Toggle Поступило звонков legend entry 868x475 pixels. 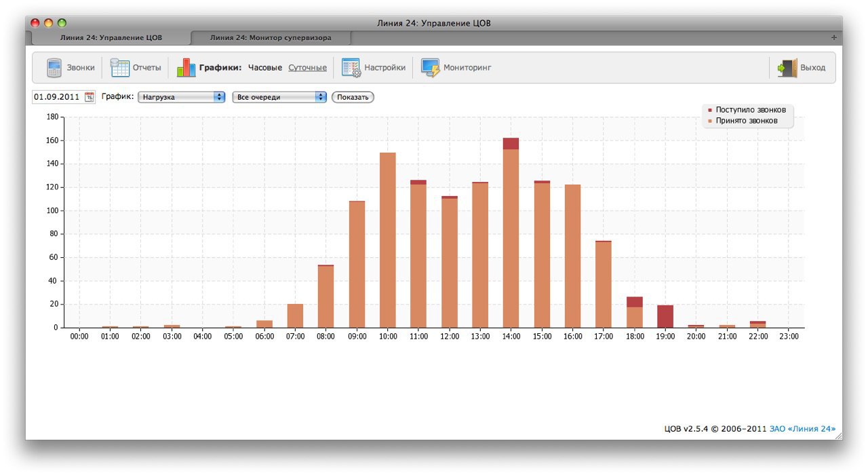click(747, 109)
